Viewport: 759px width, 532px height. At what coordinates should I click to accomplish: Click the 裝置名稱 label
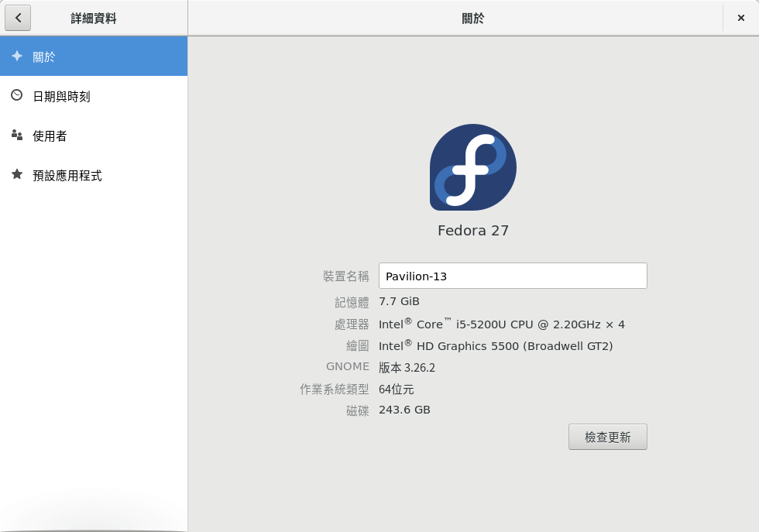345,276
